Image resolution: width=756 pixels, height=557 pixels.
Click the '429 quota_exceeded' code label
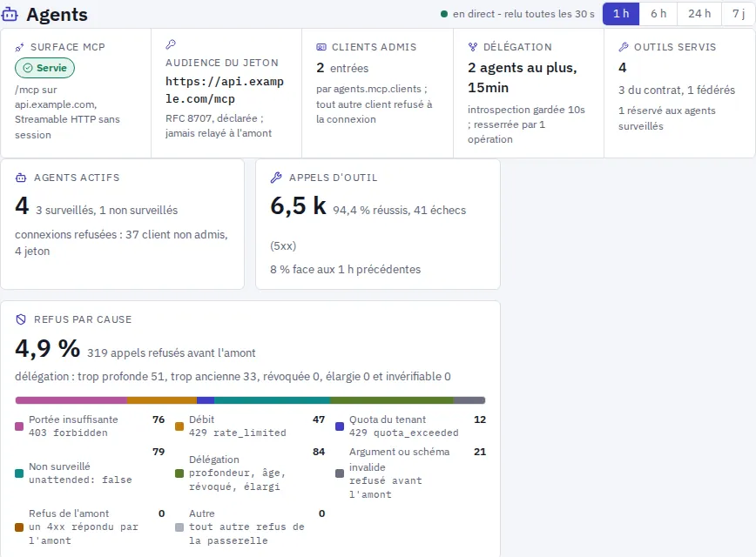404,433
